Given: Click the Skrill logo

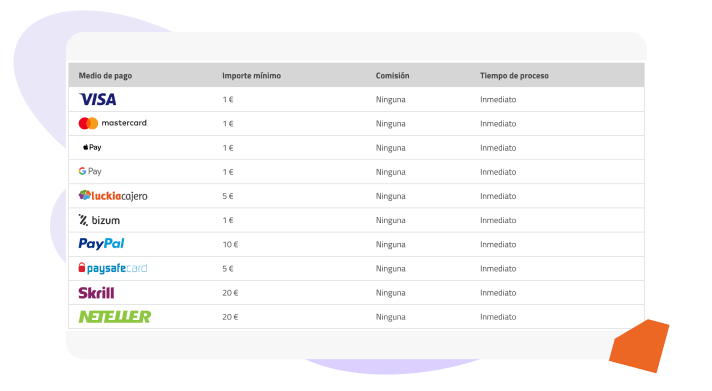Looking at the screenshot, I should tap(96, 292).
